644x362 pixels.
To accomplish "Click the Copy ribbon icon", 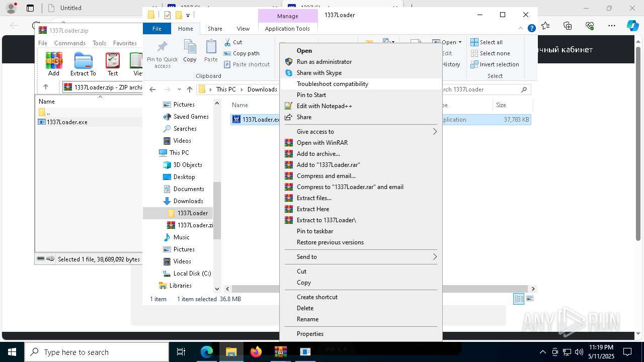I will click(190, 51).
